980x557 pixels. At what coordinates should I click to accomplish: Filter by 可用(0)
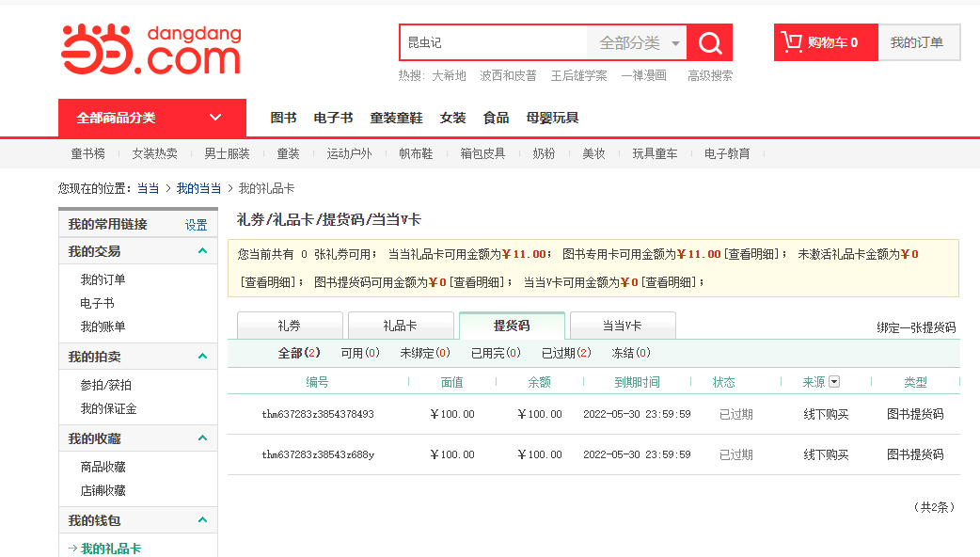[360, 353]
